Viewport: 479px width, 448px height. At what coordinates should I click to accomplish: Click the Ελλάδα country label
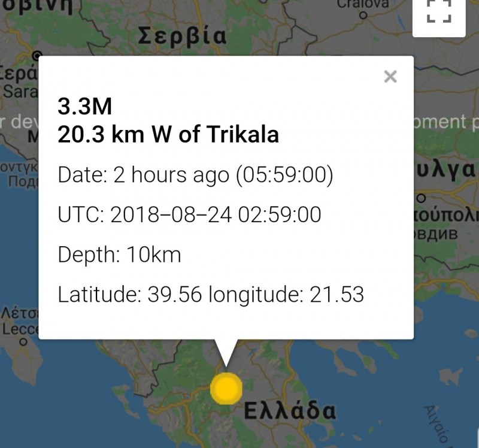pos(290,412)
